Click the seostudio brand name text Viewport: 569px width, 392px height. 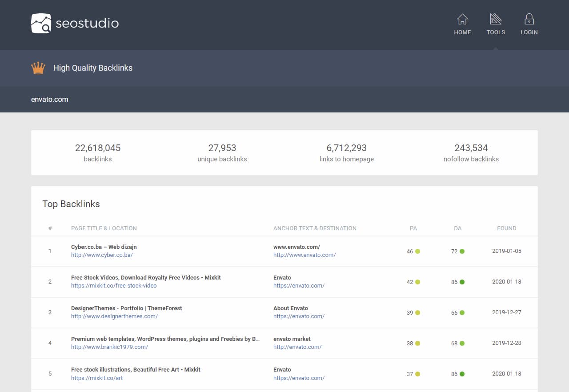pyautogui.click(x=87, y=23)
